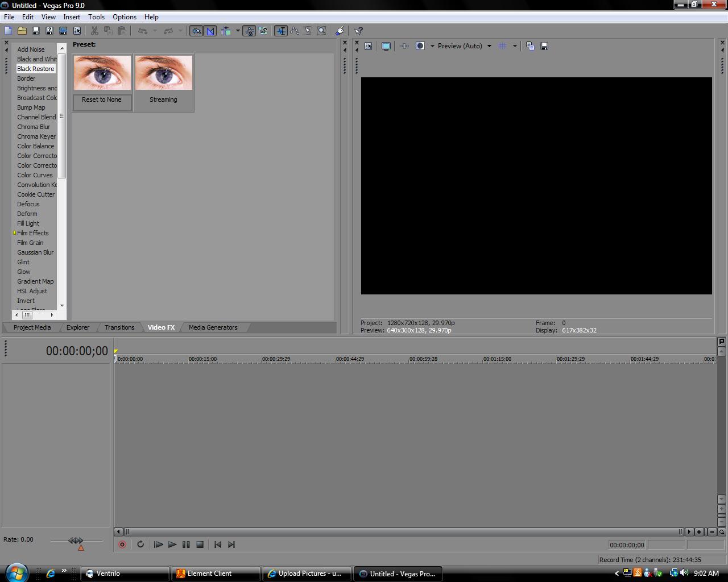
Task: Click the Render As toolbar icon
Action: pos(63,31)
